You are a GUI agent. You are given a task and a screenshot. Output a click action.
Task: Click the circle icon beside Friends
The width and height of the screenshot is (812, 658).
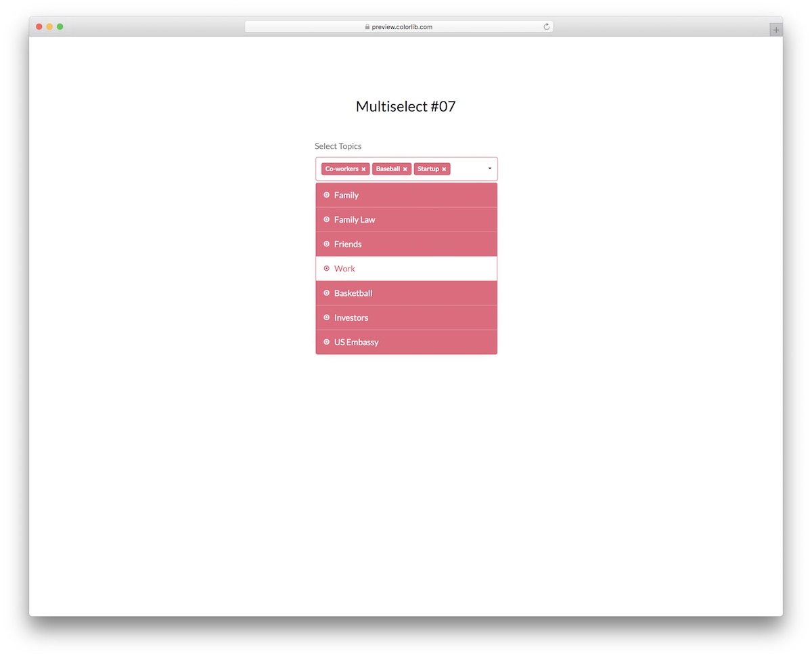[x=326, y=244]
